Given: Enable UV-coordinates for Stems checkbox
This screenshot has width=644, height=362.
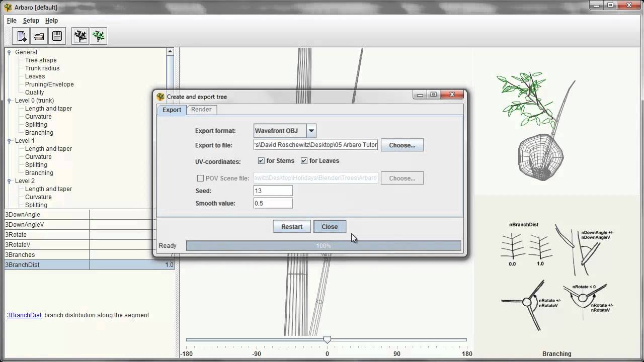Looking at the screenshot, I should tap(261, 161).
